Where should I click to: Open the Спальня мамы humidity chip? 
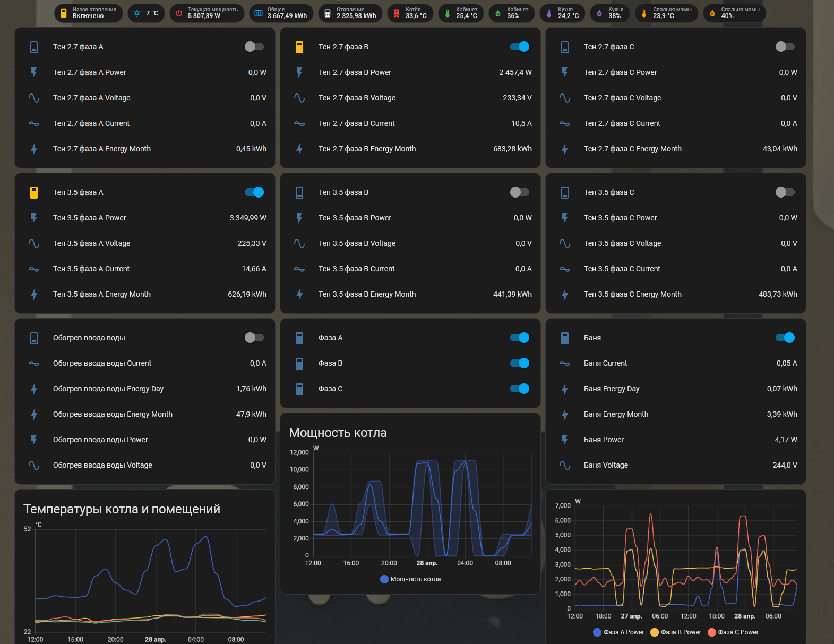click(x=734, y=13)
